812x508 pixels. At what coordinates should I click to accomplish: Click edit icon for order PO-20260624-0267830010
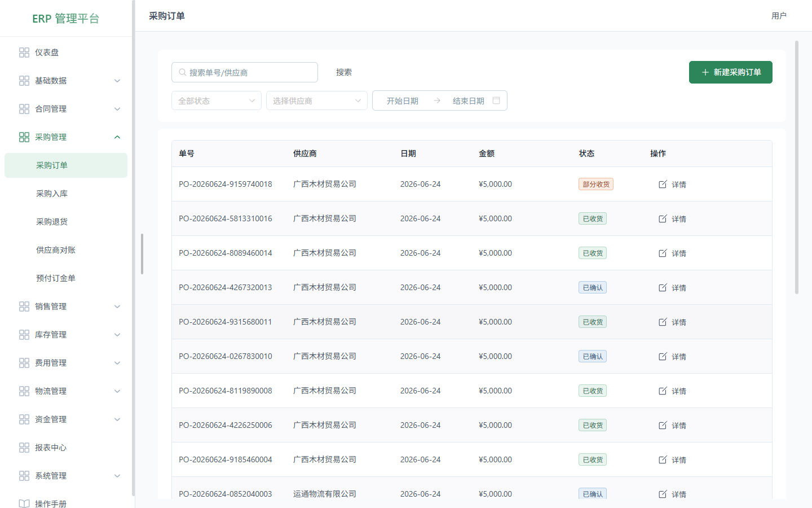point(663,356)
